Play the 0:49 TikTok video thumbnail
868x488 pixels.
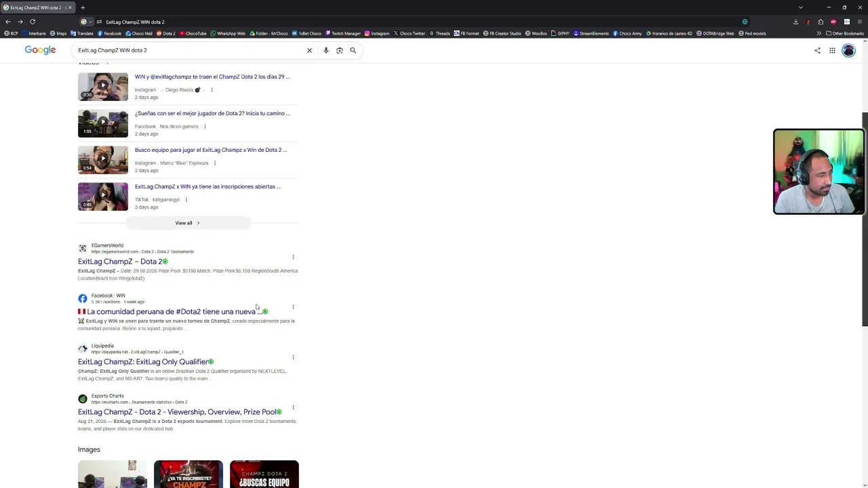(x=103, y=197)
